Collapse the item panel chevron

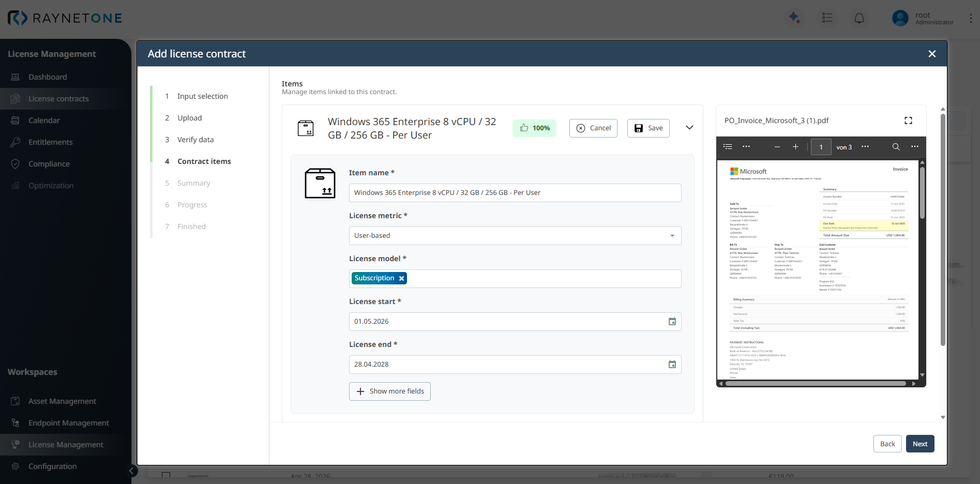click(689, 128)
